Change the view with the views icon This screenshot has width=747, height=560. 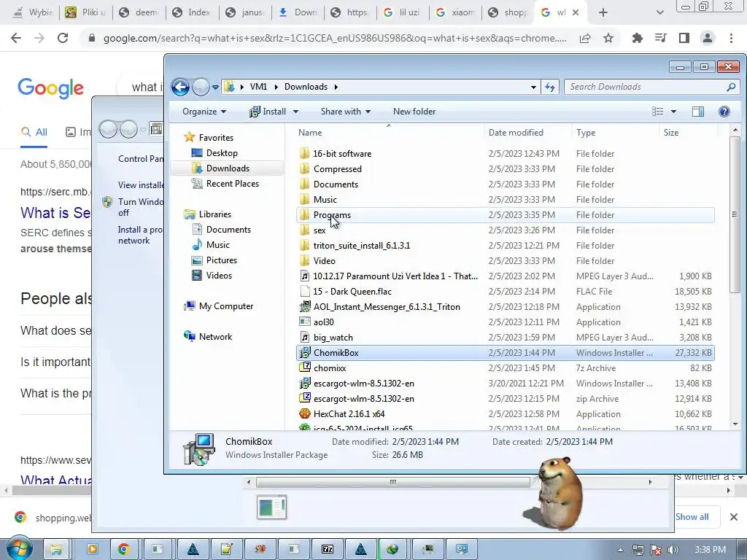(x=658, y=112)
